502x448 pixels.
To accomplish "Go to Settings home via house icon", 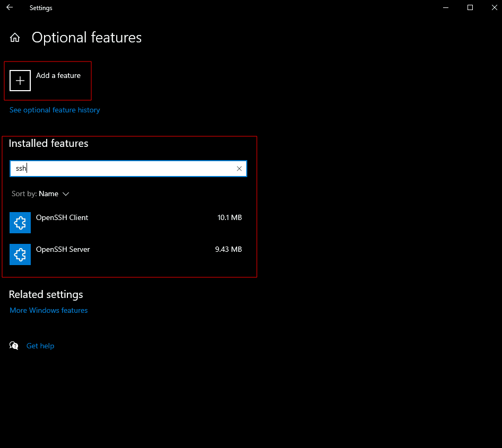I will tap(15, 38).
